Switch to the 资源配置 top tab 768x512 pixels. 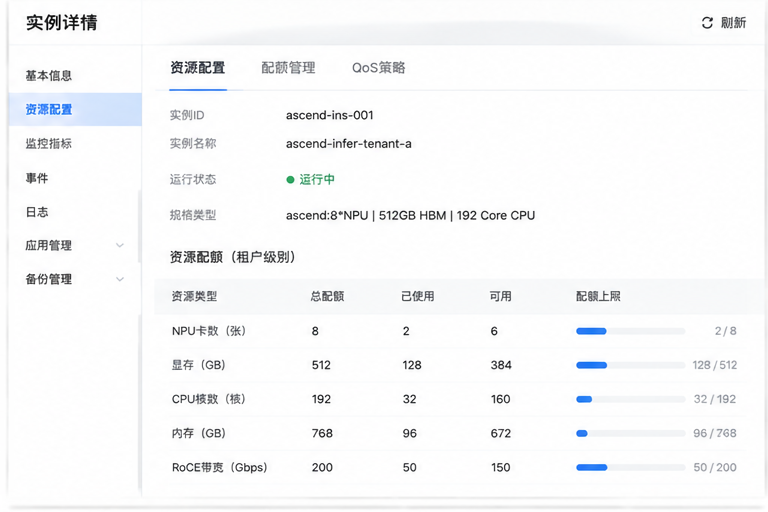coord(198,68)
